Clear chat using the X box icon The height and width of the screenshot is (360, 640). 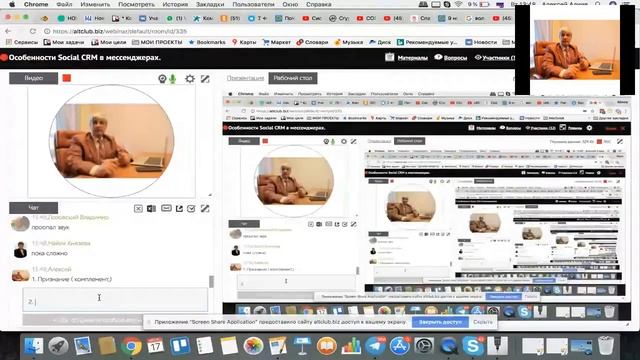pos(138,209)
